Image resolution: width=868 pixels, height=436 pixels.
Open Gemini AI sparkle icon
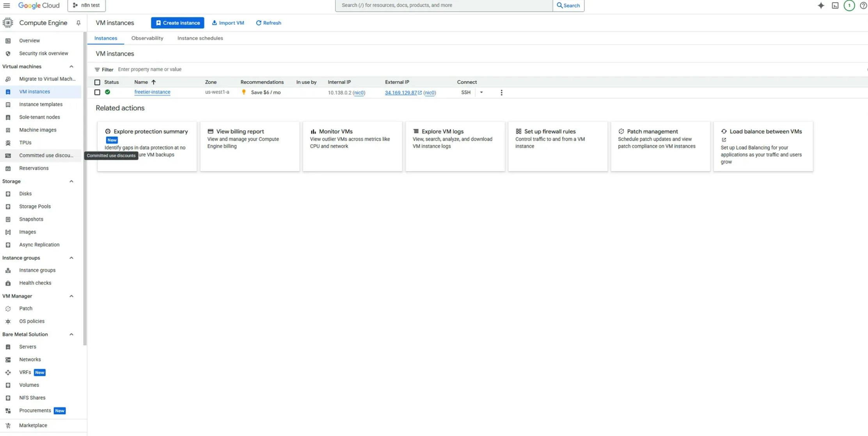click(x=821, y=5)
